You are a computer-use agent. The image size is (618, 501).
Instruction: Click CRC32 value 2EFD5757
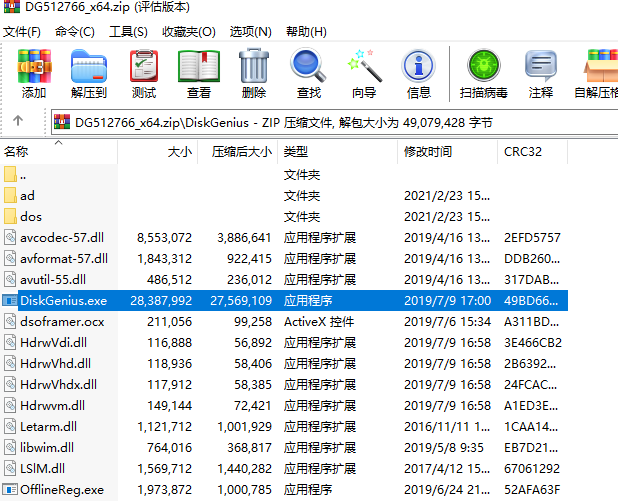tap(532, 237)
